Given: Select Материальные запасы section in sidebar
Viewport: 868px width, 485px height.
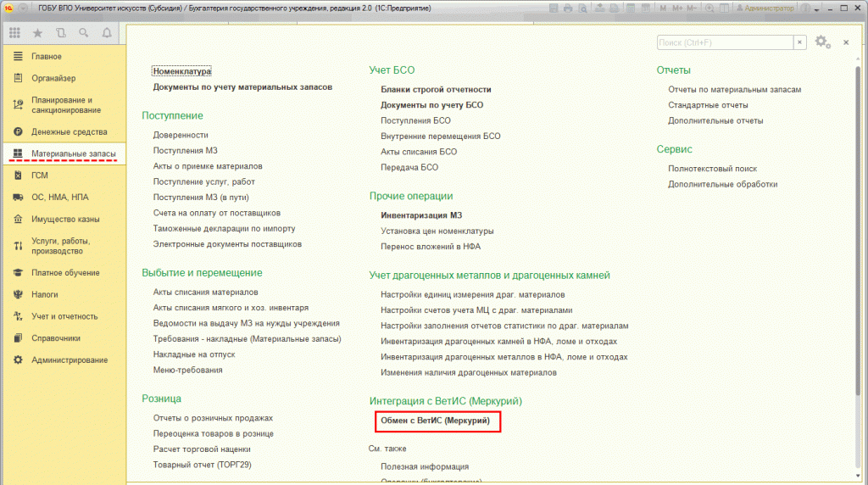Looking at the screenshot, I should click(67, 153).
